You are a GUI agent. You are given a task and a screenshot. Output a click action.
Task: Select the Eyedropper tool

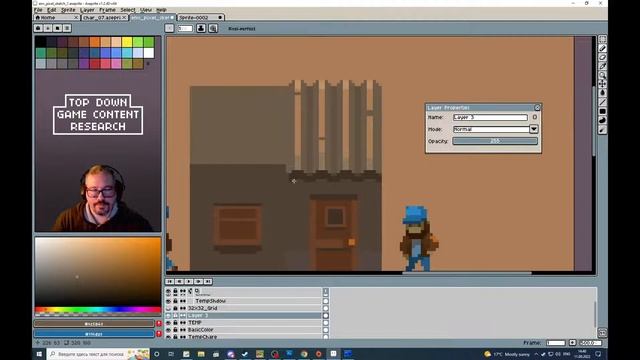coord(602,66)
